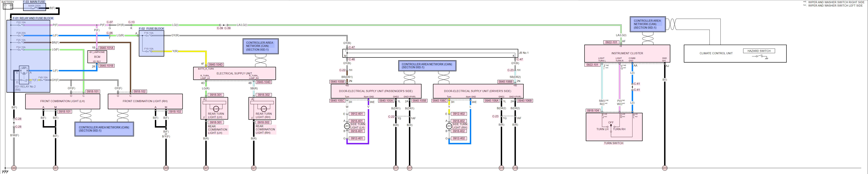868x174 pixels.
Task: Click the G19 ground point marker
Action: tap(501, 168)
